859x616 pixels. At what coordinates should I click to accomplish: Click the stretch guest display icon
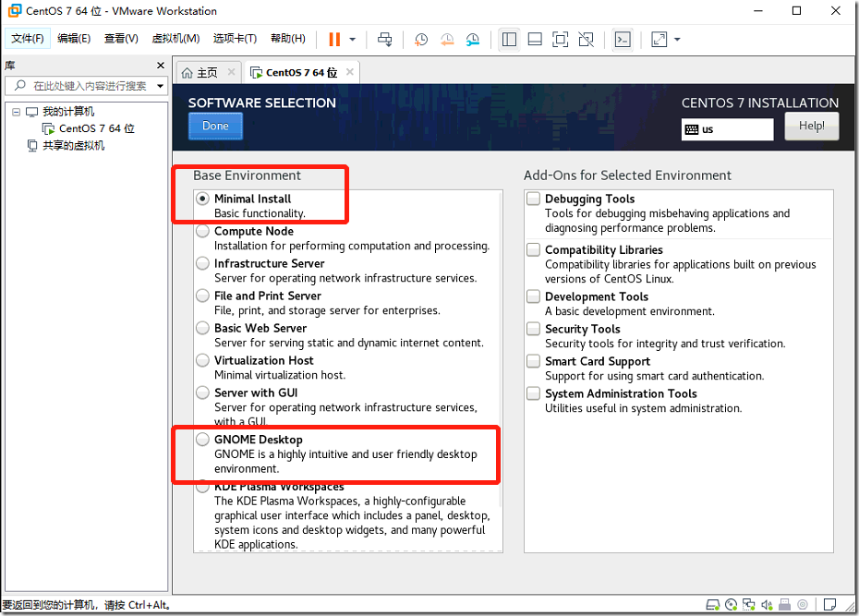coord(659,40)
